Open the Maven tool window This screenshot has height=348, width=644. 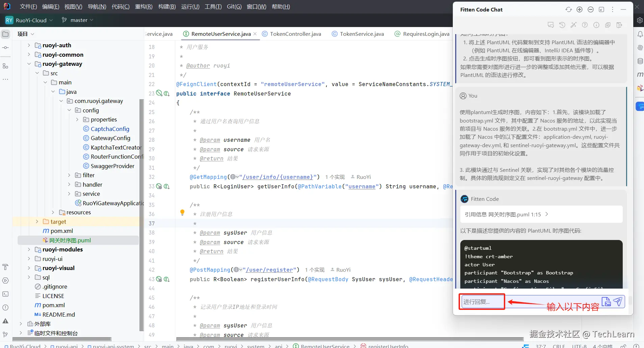(640, 75)
